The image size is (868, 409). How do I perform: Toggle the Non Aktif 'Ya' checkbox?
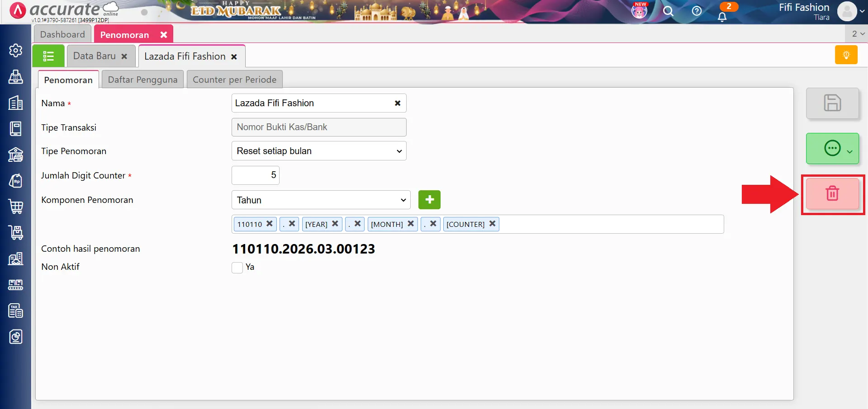pyautogui.click(x=237, y=268)
